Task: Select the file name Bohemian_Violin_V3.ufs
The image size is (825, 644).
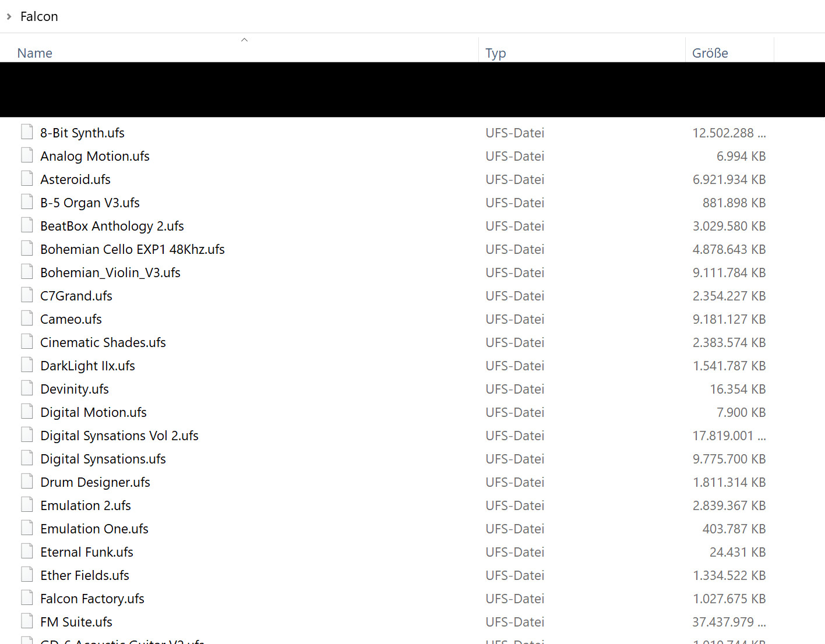Action: point(110,273)
